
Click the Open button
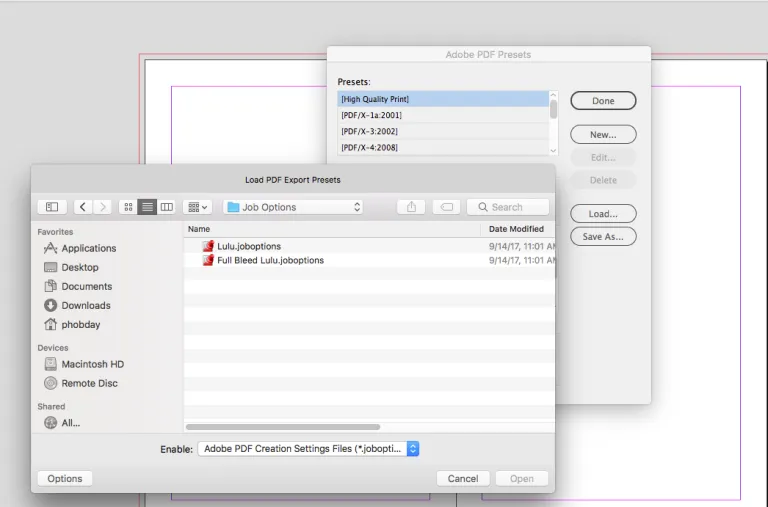point(522,479)
